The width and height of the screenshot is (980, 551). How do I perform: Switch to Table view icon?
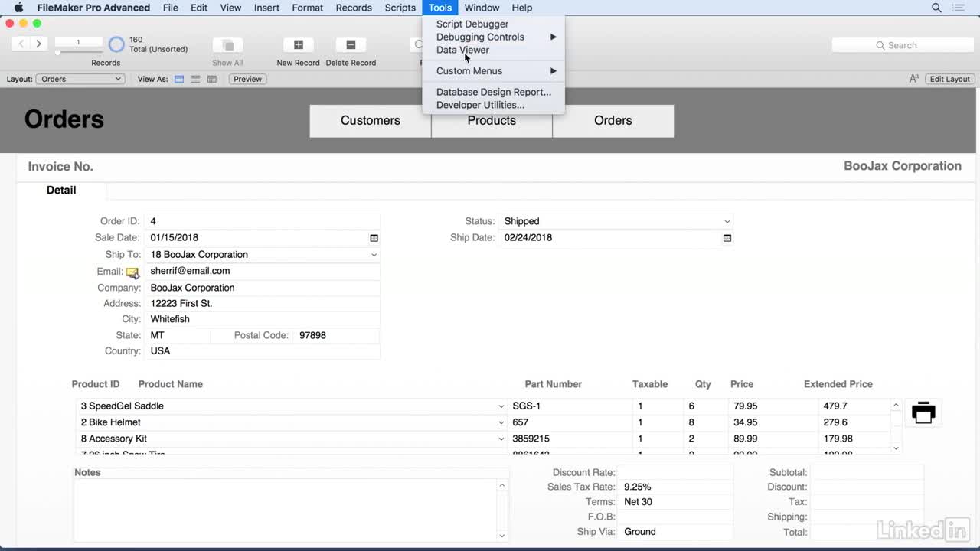pos(212,79)
